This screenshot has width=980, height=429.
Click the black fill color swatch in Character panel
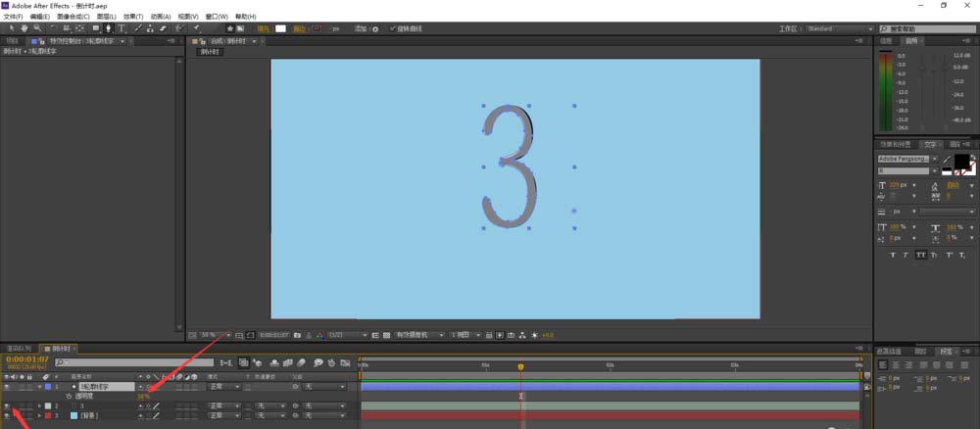tap(962, 161)
